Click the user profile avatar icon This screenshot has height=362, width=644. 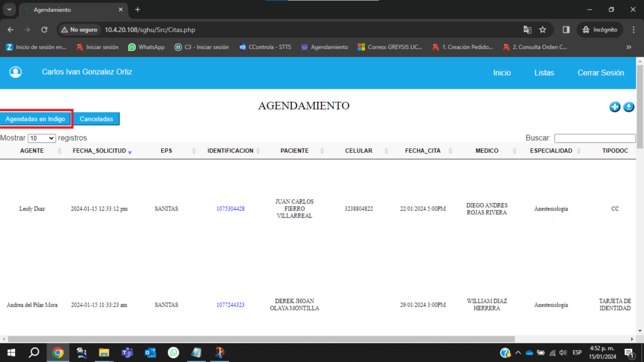click(16, 72)
